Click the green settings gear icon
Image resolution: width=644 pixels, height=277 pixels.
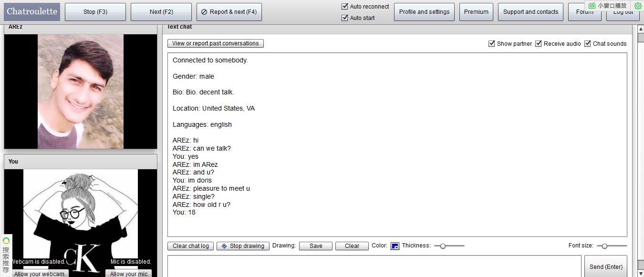pos(638,6)
